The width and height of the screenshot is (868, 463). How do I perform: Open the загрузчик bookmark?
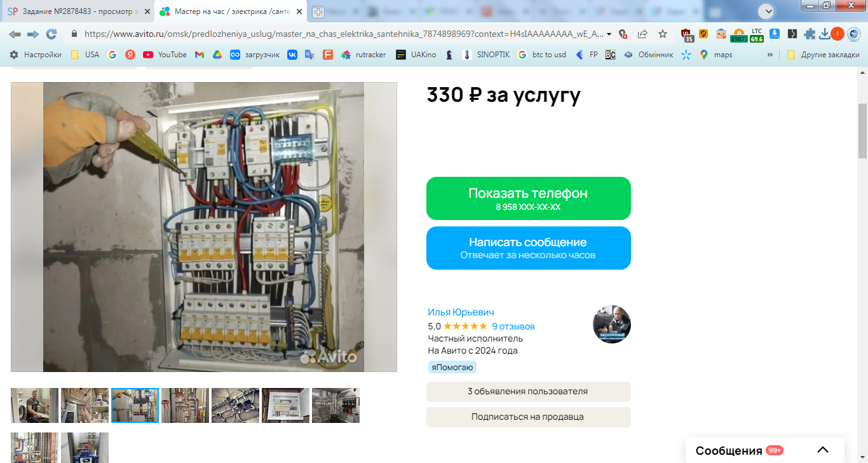click(x=255, y=55)
